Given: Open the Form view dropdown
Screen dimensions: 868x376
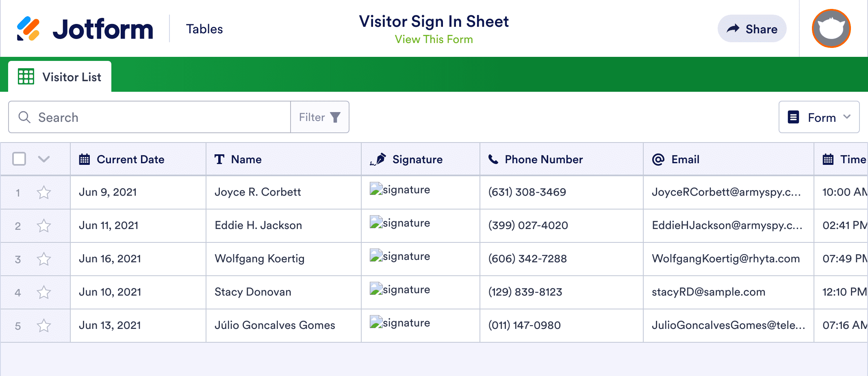Looking at the screenshot, I should click(x=818, y=117).
